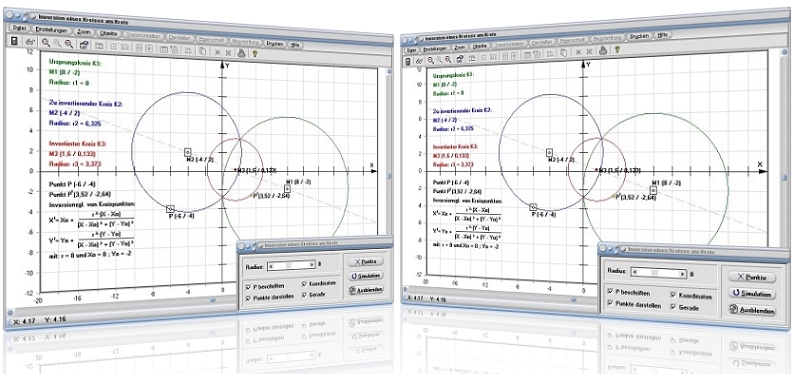Image resolution: width=794 pixels, height=374 pixels.
Task: Open the calculator icon in left window toolbar
Action: pyautogui.click(x=14, y=41)
